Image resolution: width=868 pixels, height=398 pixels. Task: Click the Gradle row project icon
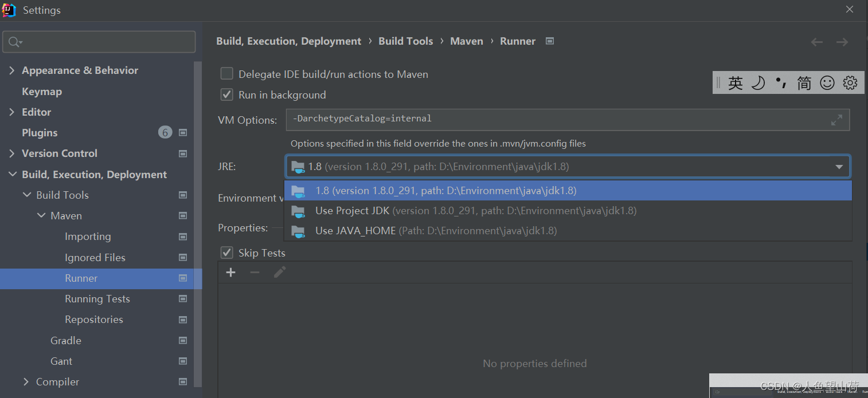[183, 341]
